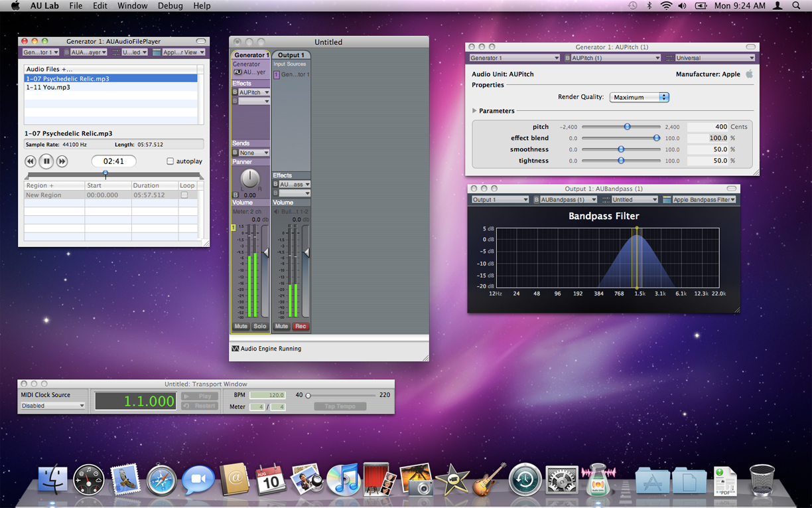Launch Safari from the dock
Image resolution: width=812 pixels, height=508 pixels.
click(161, 479)
